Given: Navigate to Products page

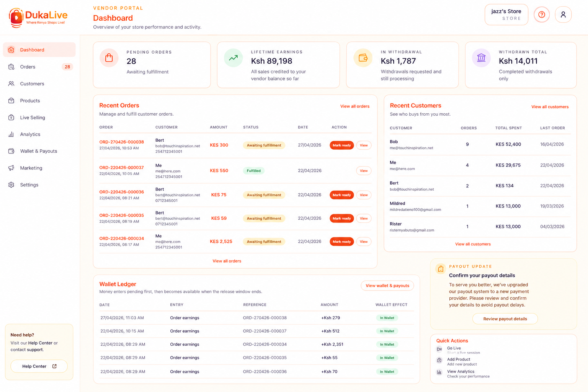Looking at the screenshot, I should (x=39, y=101).
